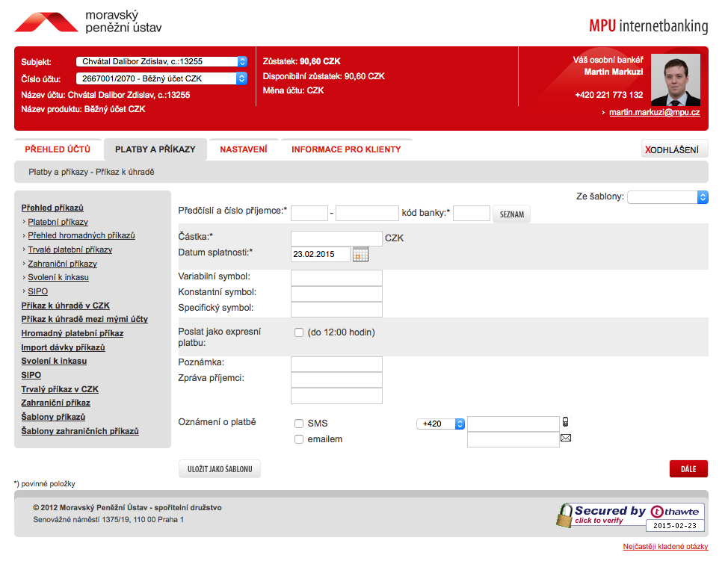The image size is (728, 567).
Task: Open Šablony příkazů sidebar link
Action: [x=53, y=417]
